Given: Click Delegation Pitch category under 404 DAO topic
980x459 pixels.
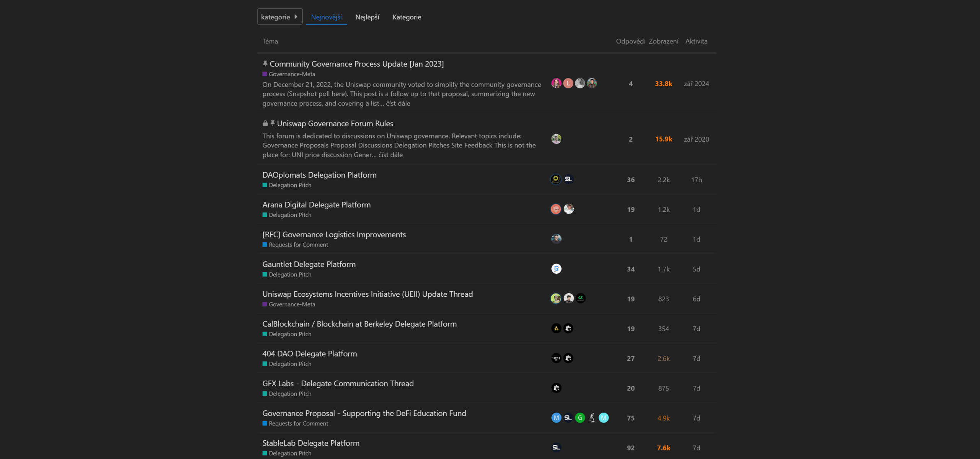Looking at the screenshot, I should click(x=287, y=364).
